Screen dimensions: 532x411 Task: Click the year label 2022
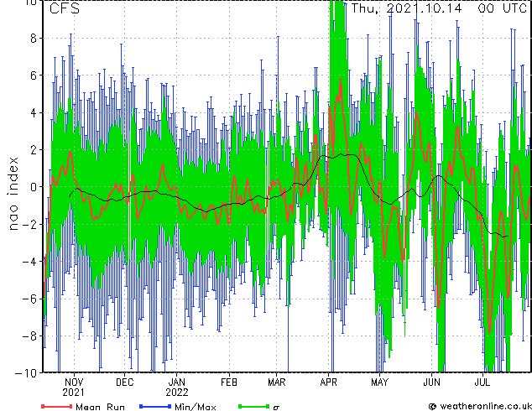(177, 393)
